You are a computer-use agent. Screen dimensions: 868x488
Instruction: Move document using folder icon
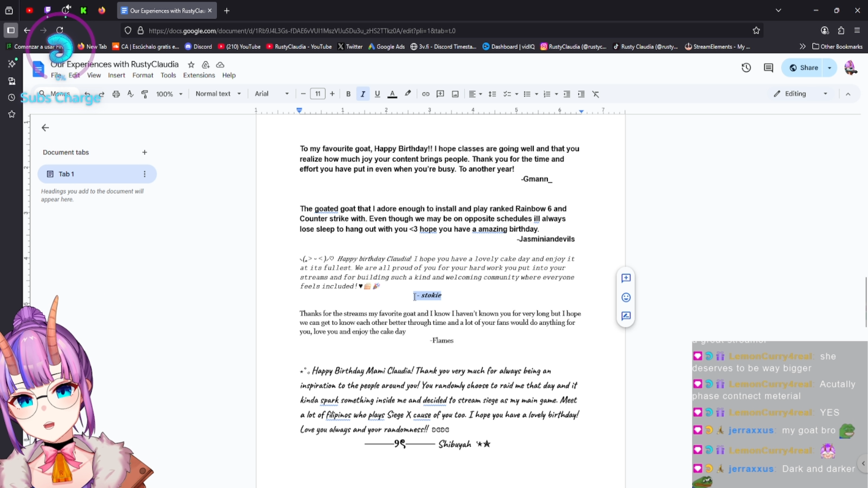[206, 65]
